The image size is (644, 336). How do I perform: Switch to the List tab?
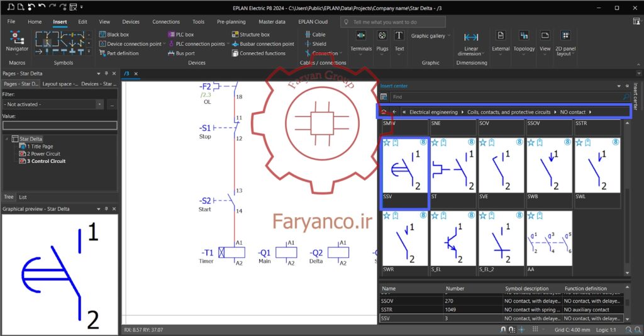23,197
